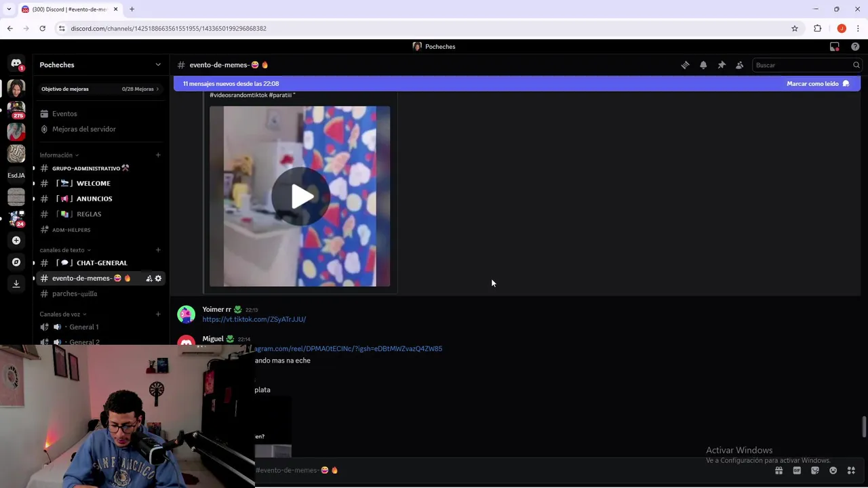Download apps icon in server rail
Screen dimensions: 868x488
(x=16, y=284)
